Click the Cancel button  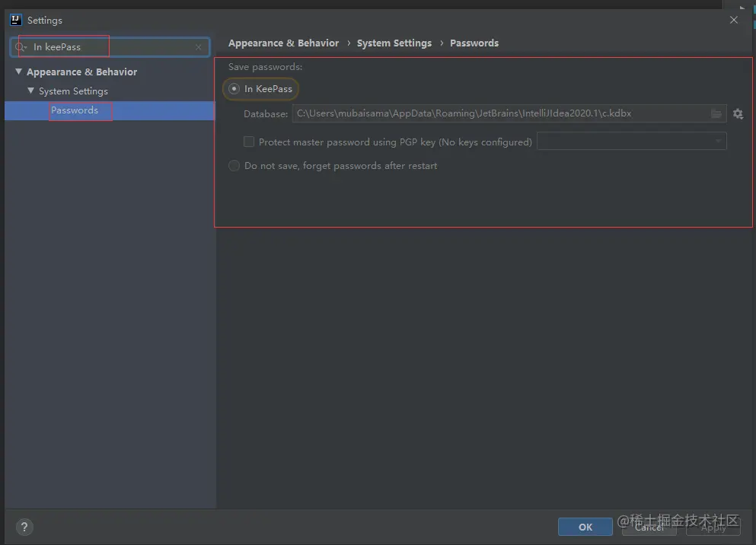point(649,527)
